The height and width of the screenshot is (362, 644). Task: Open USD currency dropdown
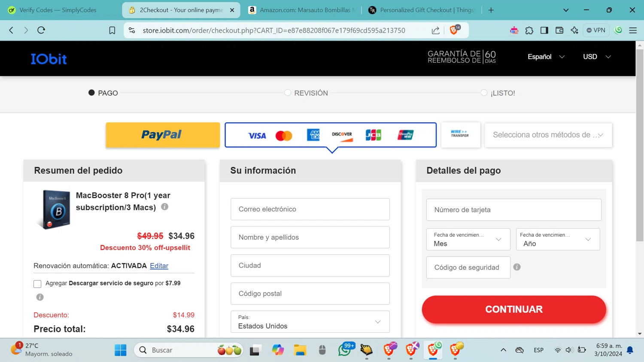[597, 57]
